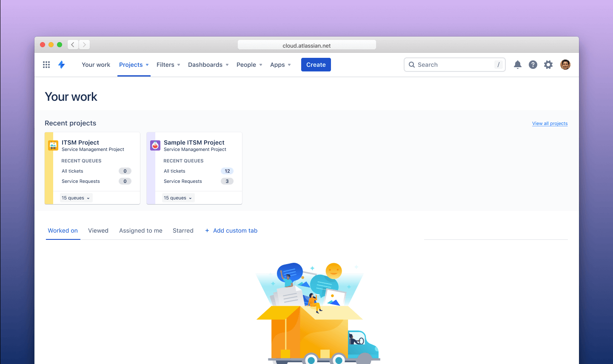
Task: Open Jira settings gear
Action: click(548, 64)
